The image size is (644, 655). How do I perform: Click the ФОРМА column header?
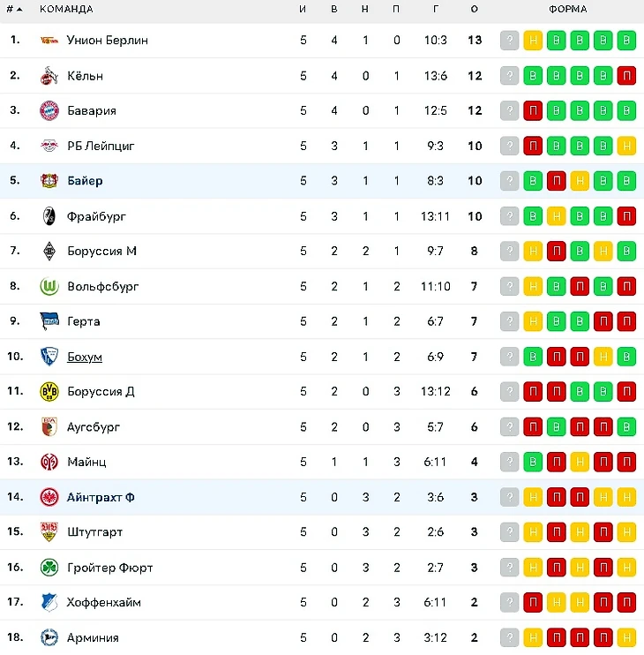point(567,10)
